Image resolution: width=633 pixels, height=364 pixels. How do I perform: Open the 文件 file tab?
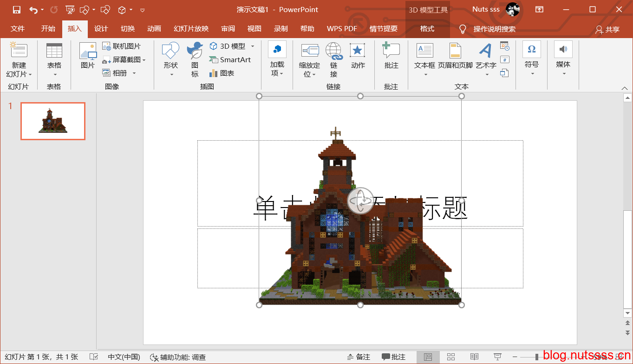tap(18, 29)
